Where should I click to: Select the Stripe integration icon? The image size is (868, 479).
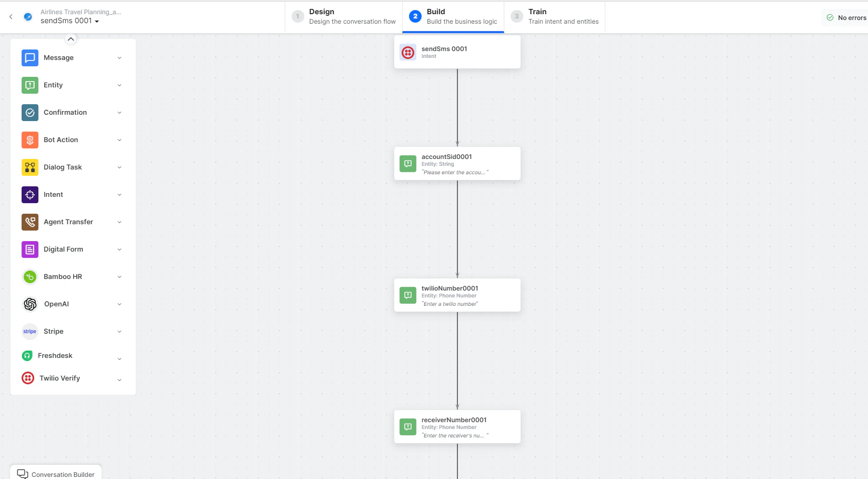pyautogui.click(x=29, y=331)
